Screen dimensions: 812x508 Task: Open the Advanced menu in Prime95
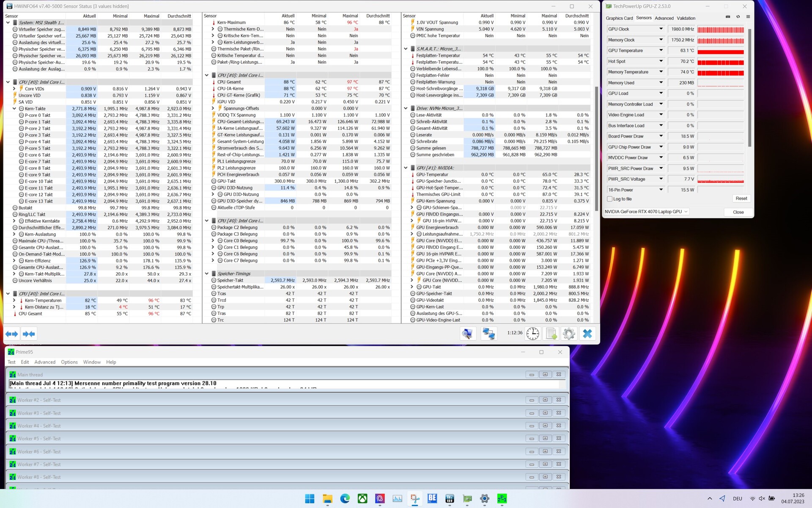click(x=45, y=362)
